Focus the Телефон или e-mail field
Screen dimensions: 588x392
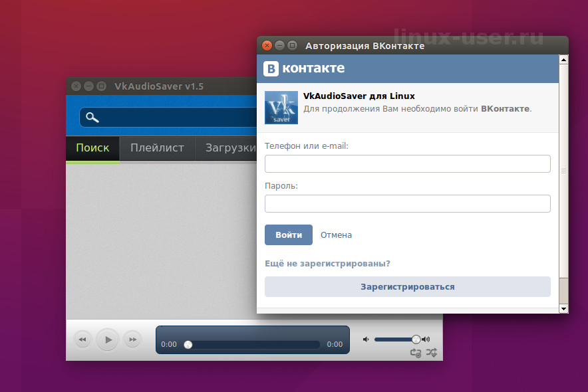[408, 163]
